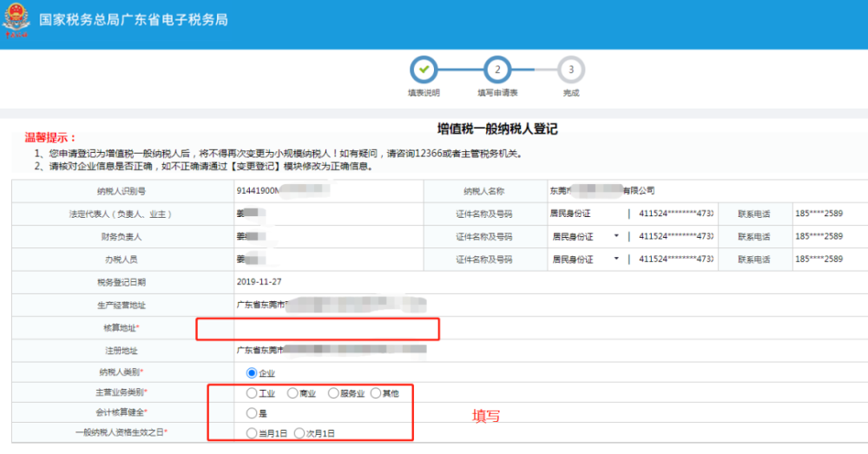Click the step 2 circle 填写申请表
Image resolution: width=868 pixels, height=454 pixels.
[497, 69]
